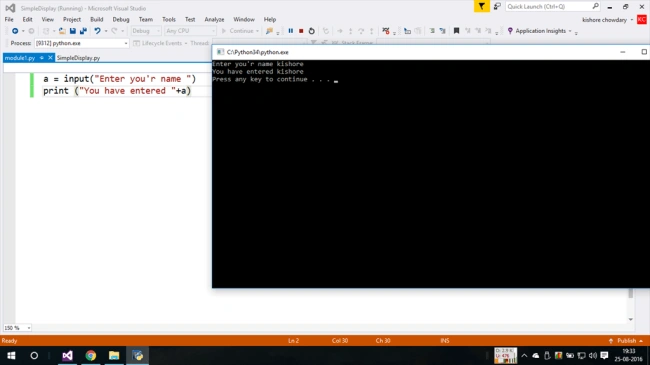Open the Continue button dropdown arrow
This screenshot has width=650, height=365.
click(257, 31)
